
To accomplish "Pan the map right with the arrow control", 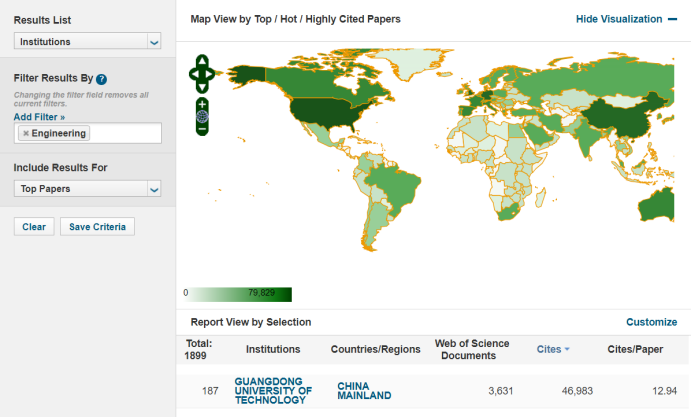I will pyautogui.click(x=211, y=72).
